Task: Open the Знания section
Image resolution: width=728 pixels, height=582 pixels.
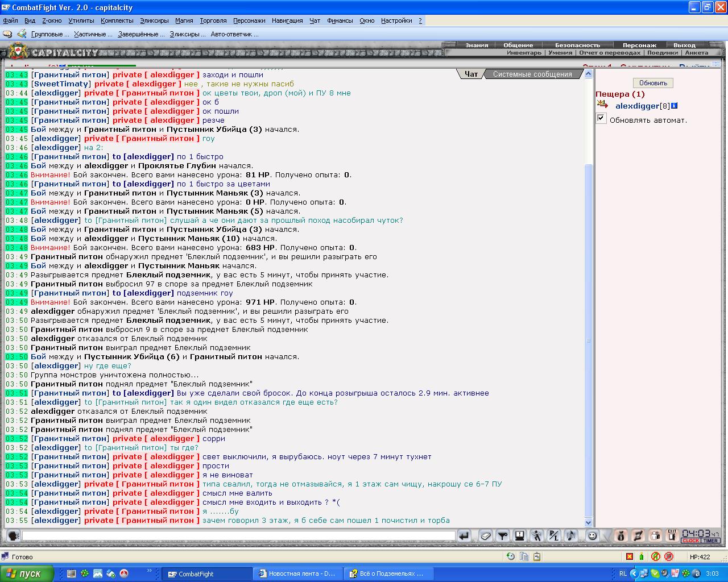Action: [x=477, y=45]
